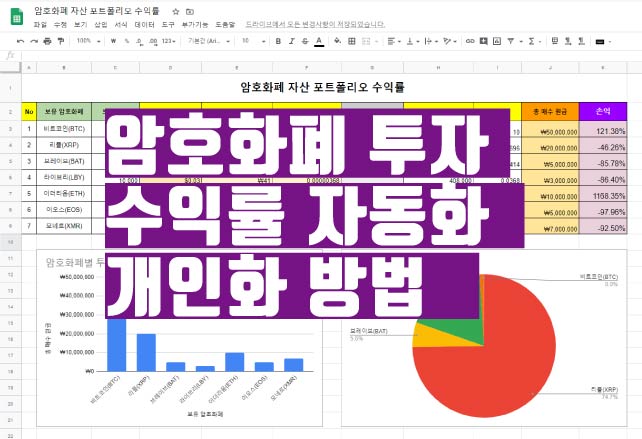
Task: Star the spreadsheet document
Action: [x=176, y=11]
